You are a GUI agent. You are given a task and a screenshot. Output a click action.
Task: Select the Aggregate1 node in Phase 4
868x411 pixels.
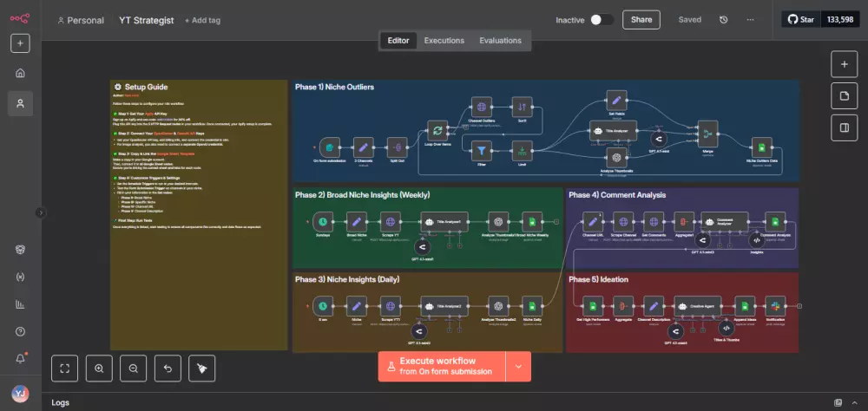[x=684, y=222]
